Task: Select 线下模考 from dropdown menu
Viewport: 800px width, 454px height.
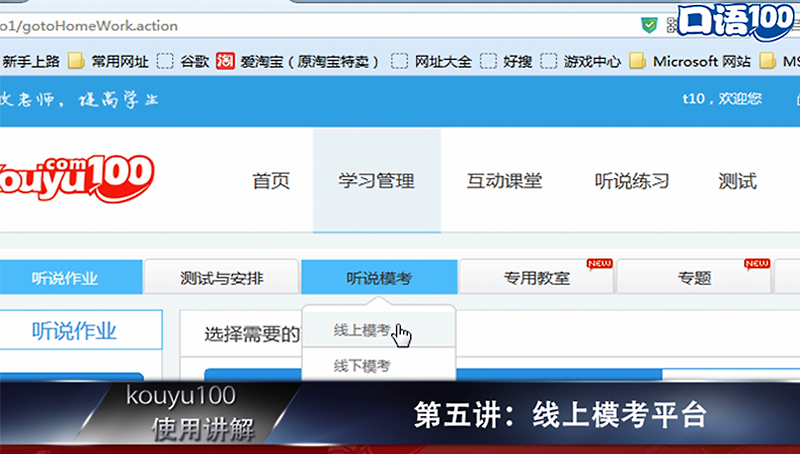Action: [379, 365]
